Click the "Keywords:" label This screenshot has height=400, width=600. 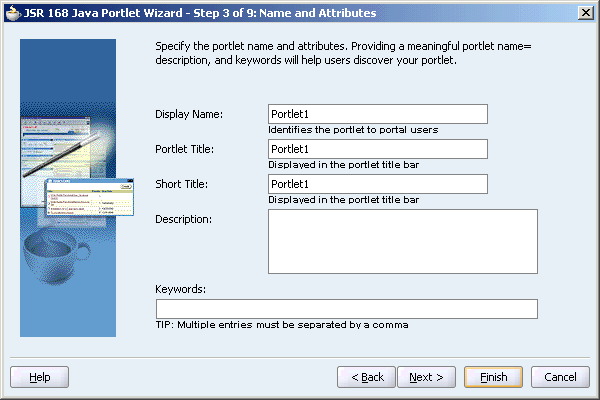(180, 289)
